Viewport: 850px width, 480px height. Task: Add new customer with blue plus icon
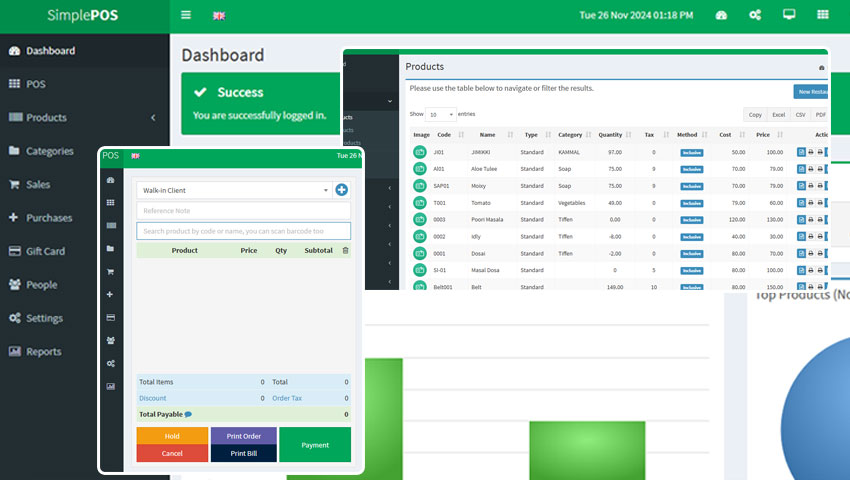(x=342, y=190)
